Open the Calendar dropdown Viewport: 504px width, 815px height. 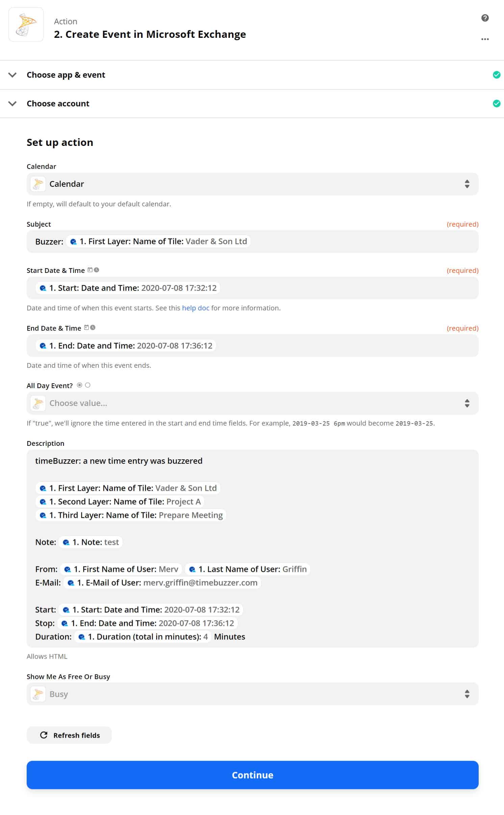[252, 184]
